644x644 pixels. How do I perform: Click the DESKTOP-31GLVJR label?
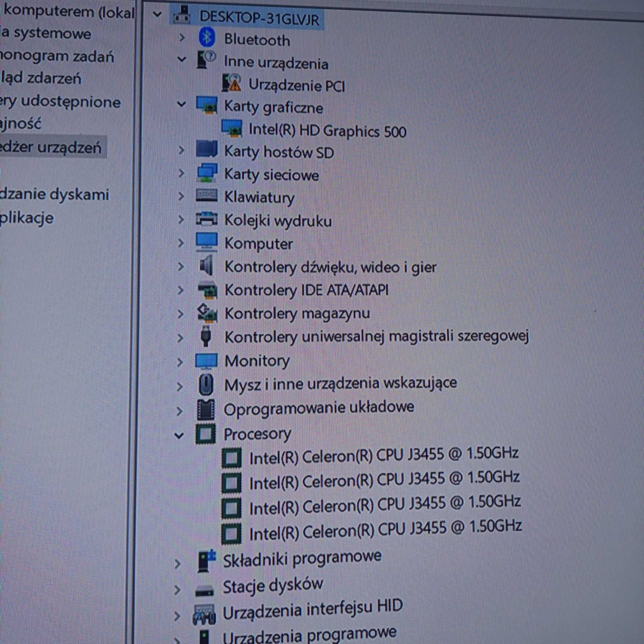point(259,18)
